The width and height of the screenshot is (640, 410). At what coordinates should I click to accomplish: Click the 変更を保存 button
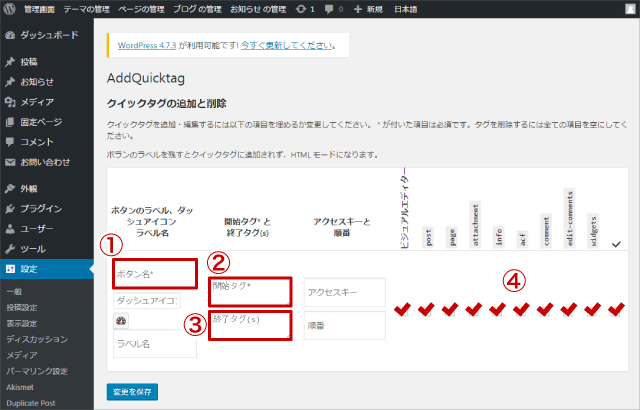pos(132,392)
